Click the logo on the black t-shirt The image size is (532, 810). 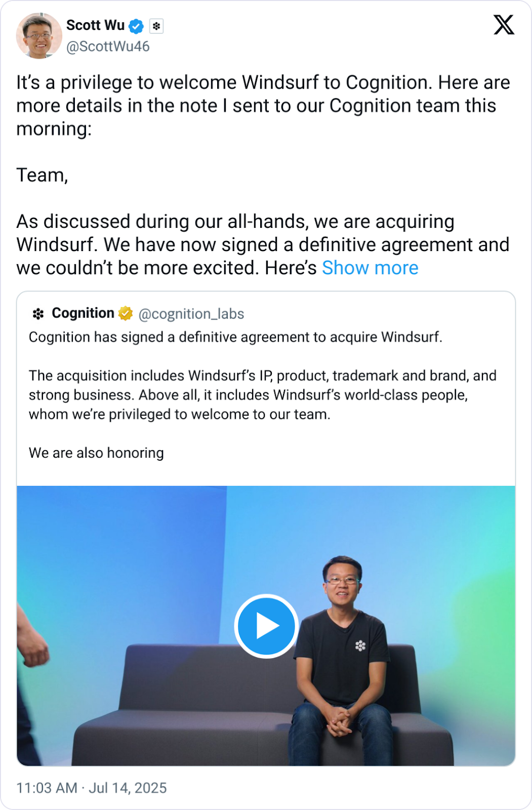[360, 645]
